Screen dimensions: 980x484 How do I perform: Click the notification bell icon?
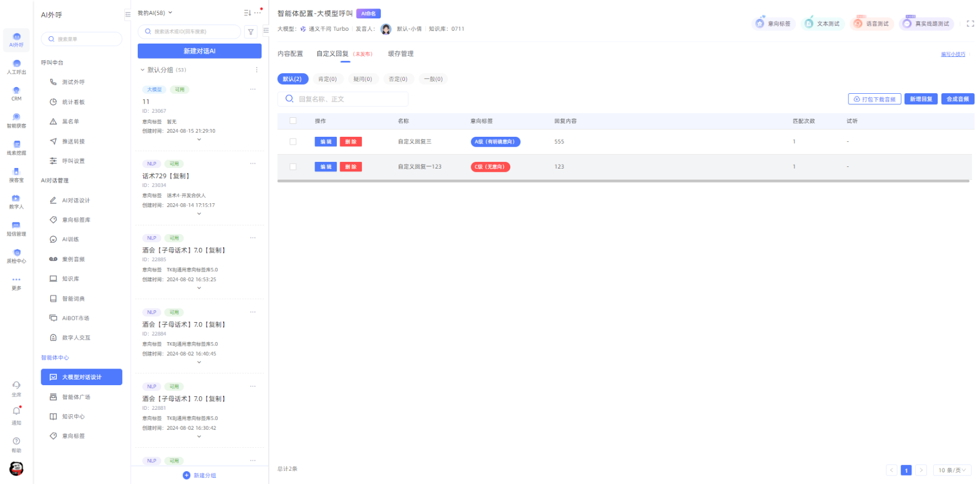click(16, 411)
